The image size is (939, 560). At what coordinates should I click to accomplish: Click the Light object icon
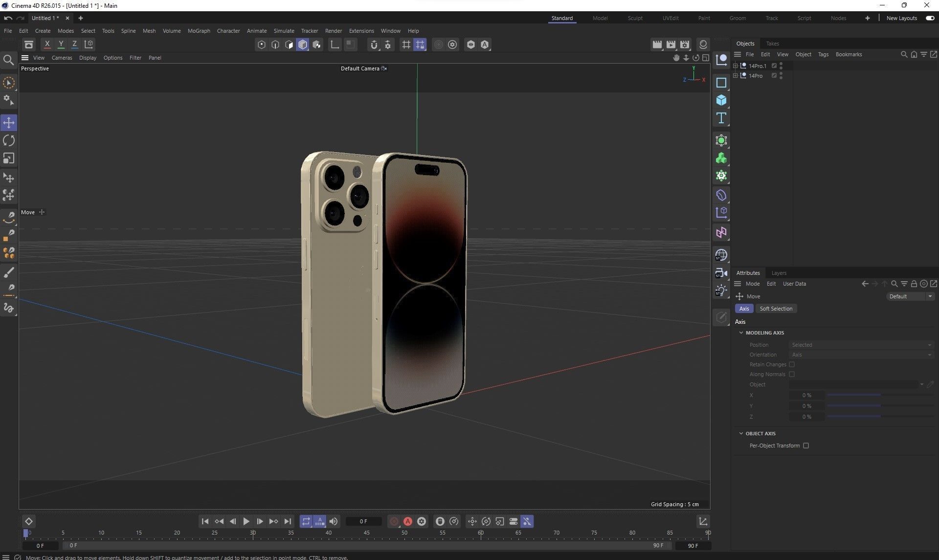point(721,291)
